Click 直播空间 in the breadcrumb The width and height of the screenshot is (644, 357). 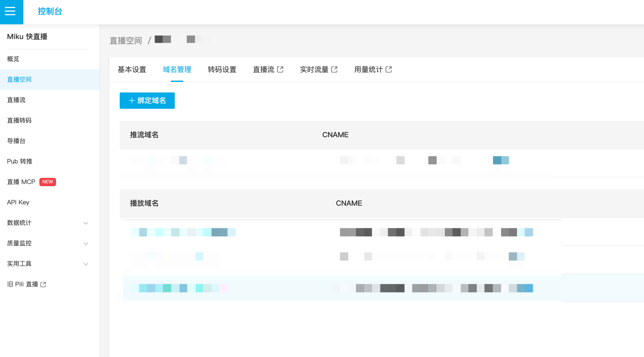pyautogui.click(x=125, y=41)
